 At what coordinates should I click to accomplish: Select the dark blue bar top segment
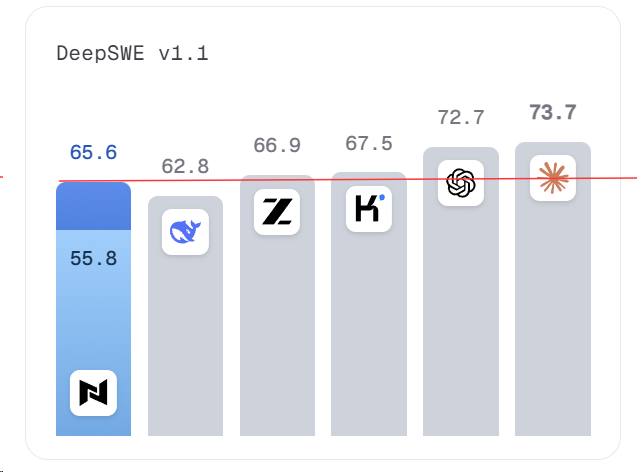tap(93, 206)
